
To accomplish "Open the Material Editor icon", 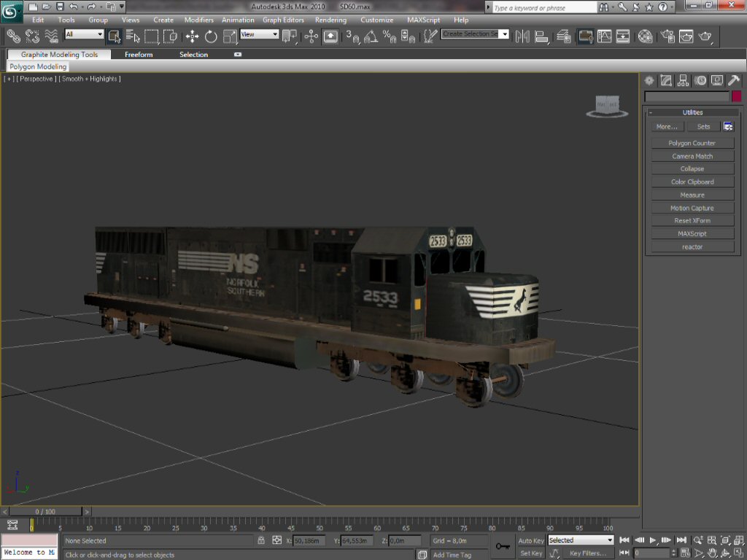I will pyautogui.click(x=645, y=36).
